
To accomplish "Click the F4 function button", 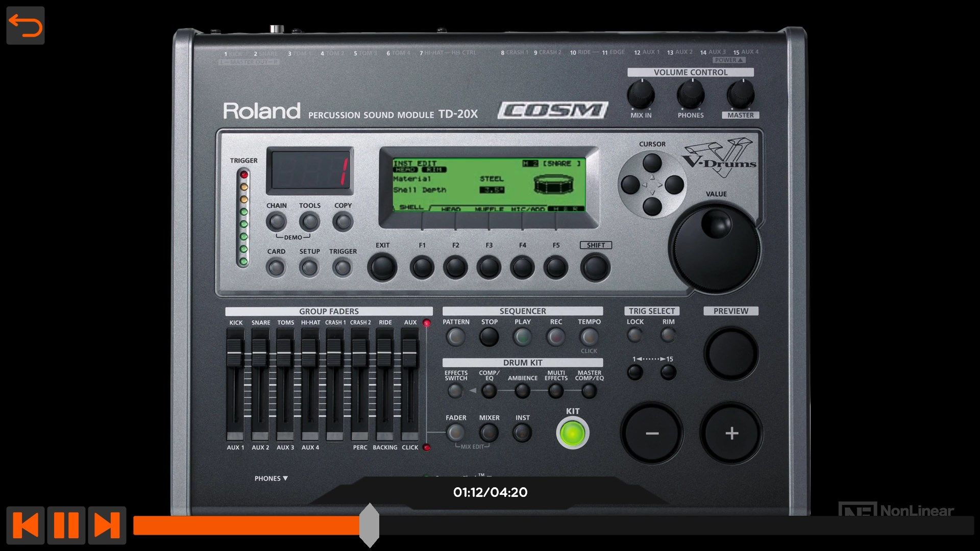I will (522, 267).
